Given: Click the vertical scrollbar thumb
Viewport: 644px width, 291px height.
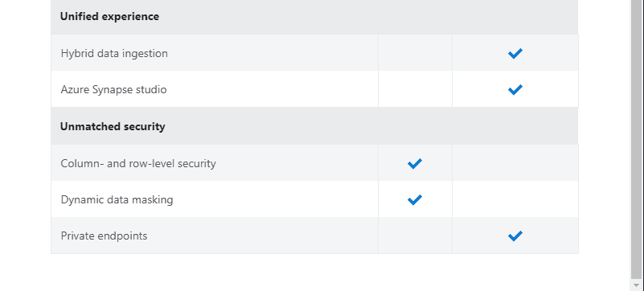Looking at the screenshot, I should coord(637,140).
